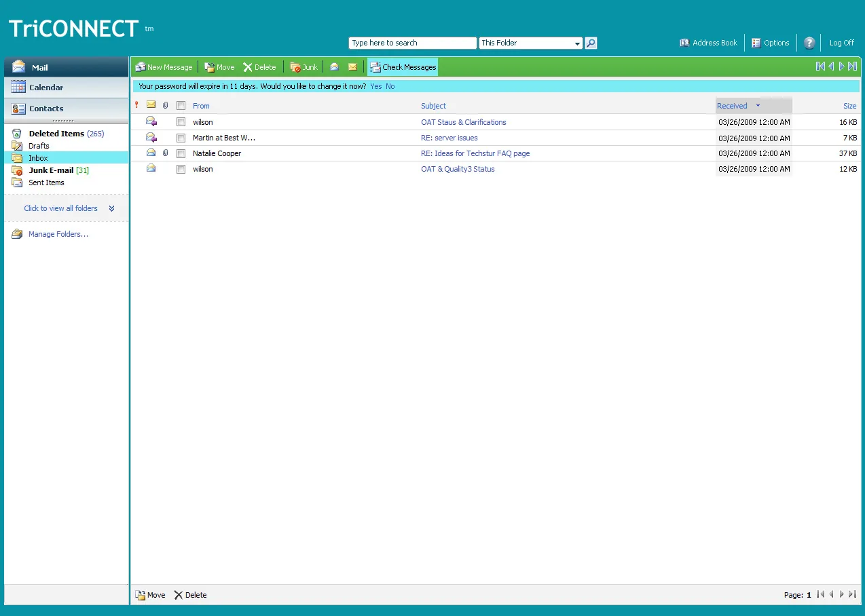
Task: Click the search magnifier icon
Action: click(x=591, y=43)
